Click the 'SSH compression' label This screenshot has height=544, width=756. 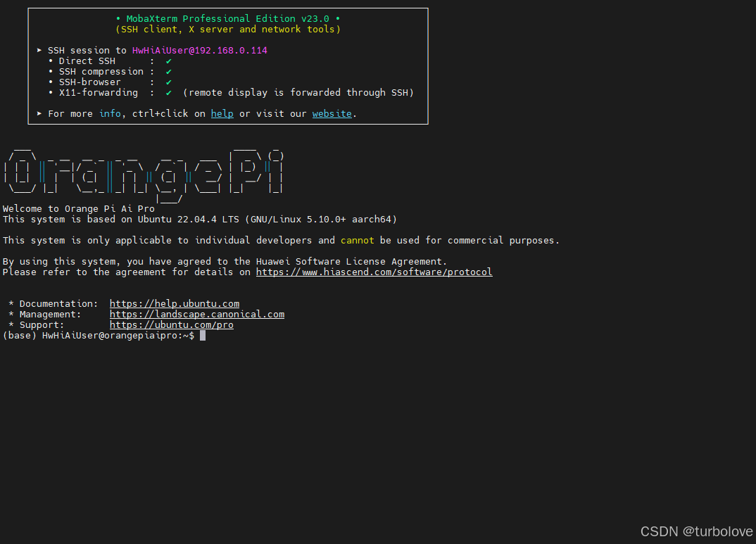pos(101,71)
